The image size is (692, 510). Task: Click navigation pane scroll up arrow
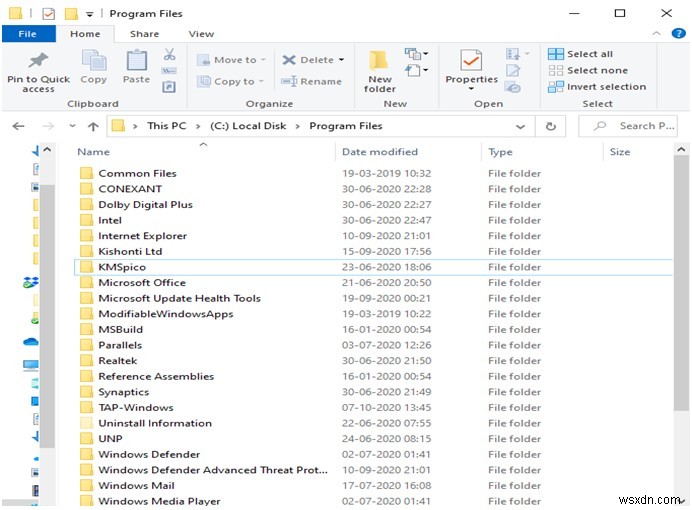(47, 150)
